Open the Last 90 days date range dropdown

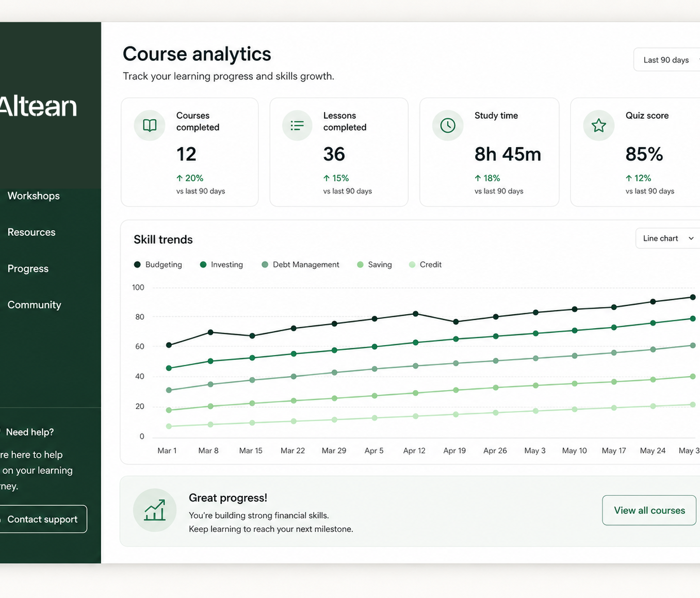pyautogui.click(x=666, y=60)
